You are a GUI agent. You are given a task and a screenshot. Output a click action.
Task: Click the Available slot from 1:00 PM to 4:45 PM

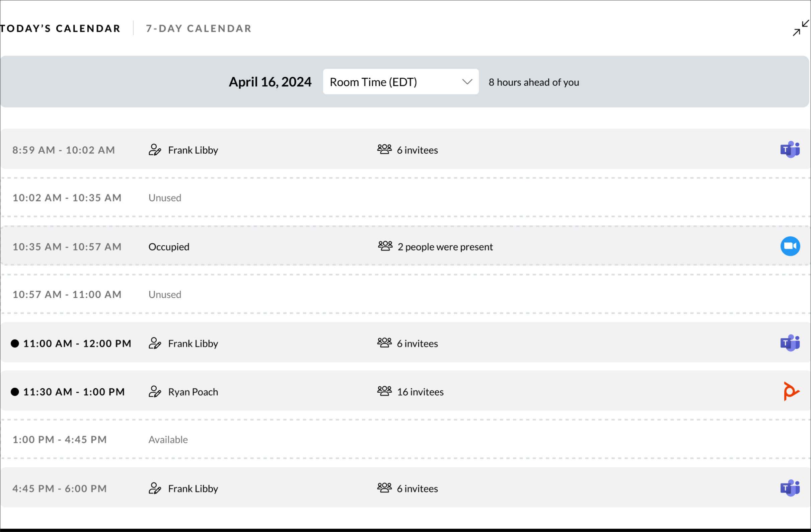168,440
